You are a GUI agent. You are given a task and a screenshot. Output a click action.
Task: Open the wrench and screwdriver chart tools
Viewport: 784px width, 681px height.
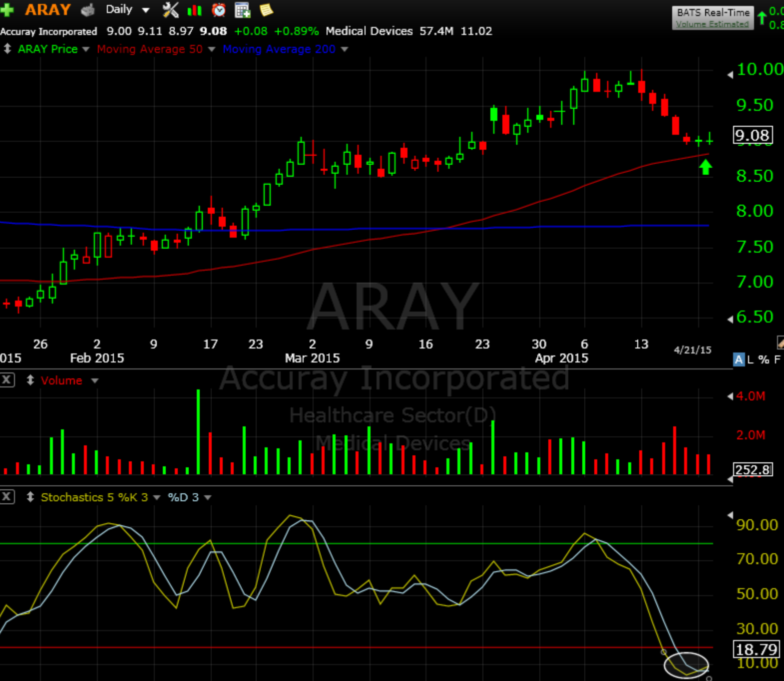[x=170, y=9]
